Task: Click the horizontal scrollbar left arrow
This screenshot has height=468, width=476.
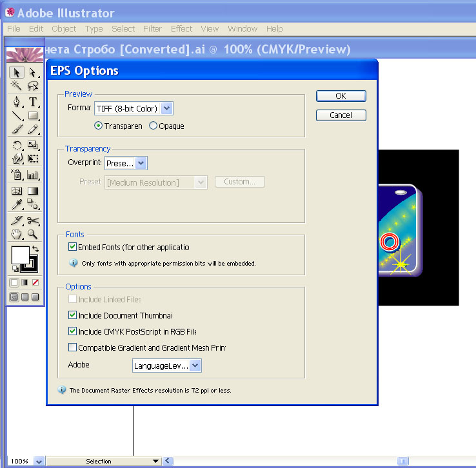Action: click(x=168, y=461)
